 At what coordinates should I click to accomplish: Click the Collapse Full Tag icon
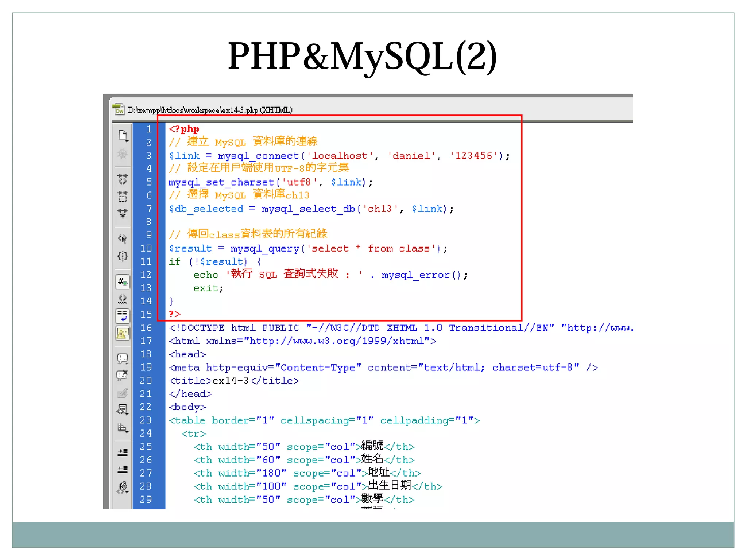coord(123,179)
